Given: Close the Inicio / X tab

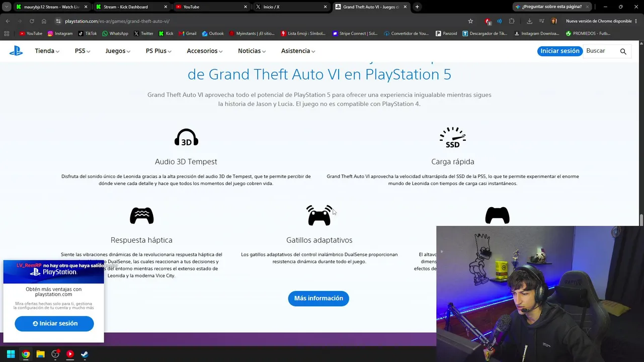Looking at the screenshot, I should 326,7.
